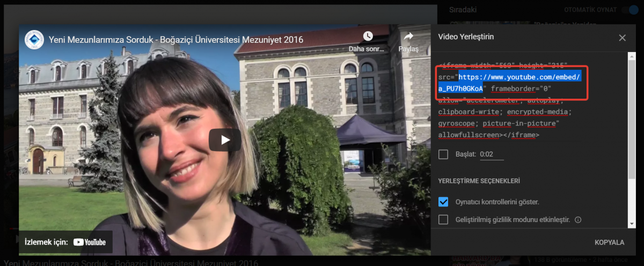Click the İzlemek için label in player
This screenshot has width=644, height=266.
(46, 242)
